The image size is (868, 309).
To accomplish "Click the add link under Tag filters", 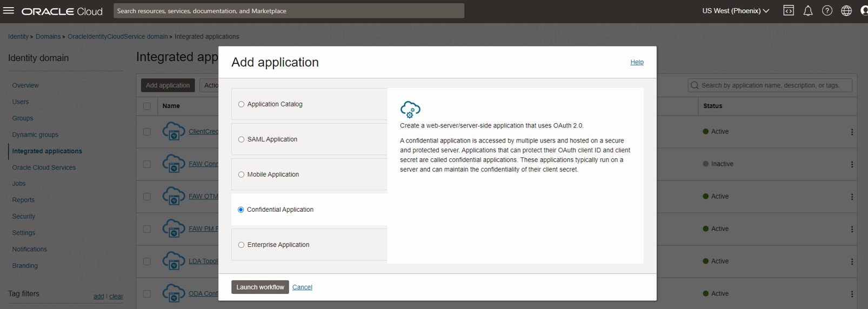I will (98, 296).
